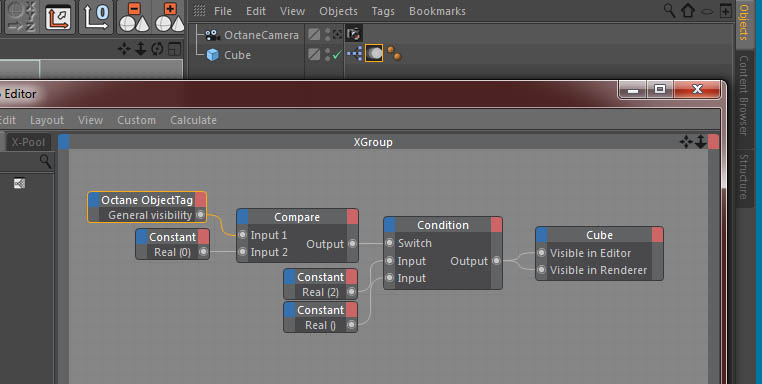Screen dimensions: 762x384
Task: Click the Cube layer square
Action: pyautogui.click(x=314, y=54)
